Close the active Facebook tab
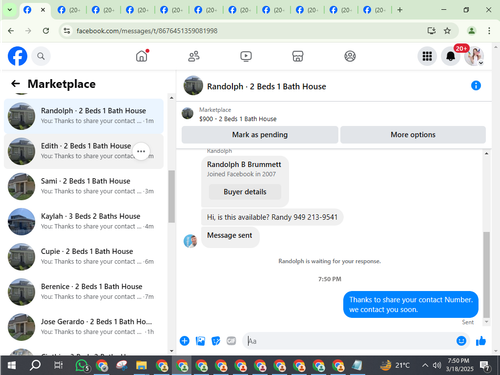 point(43,10)
